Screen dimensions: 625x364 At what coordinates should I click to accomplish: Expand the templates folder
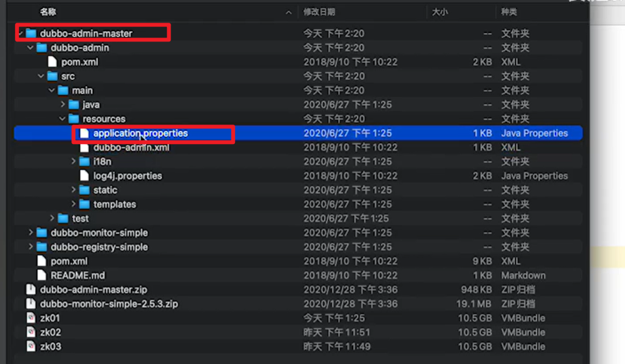click(73, 204)
